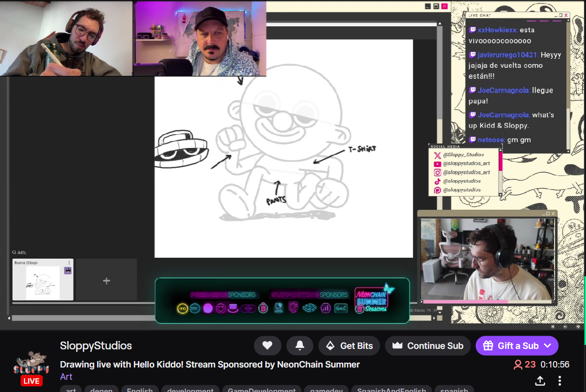586x392 pixels.
Task: Toggle the bell notifications button
Action: [300, 346]
